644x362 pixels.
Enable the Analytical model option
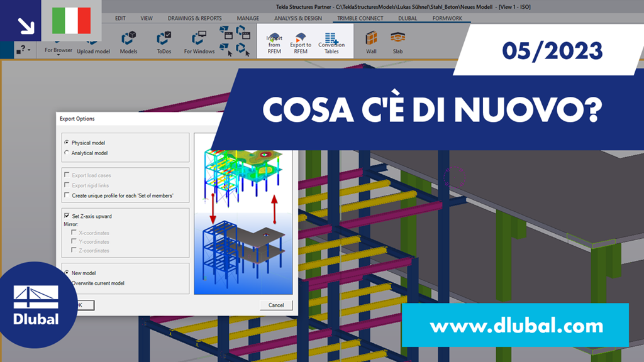(x=66, y=152)
